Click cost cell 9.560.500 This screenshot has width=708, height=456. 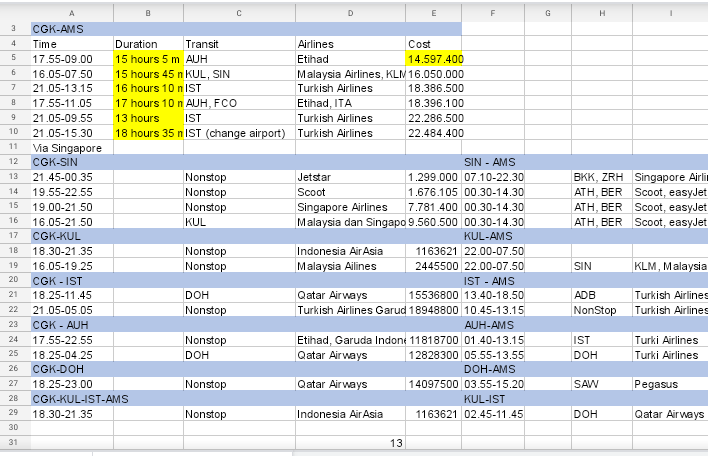pyautogui.click(x=433, y=222)
